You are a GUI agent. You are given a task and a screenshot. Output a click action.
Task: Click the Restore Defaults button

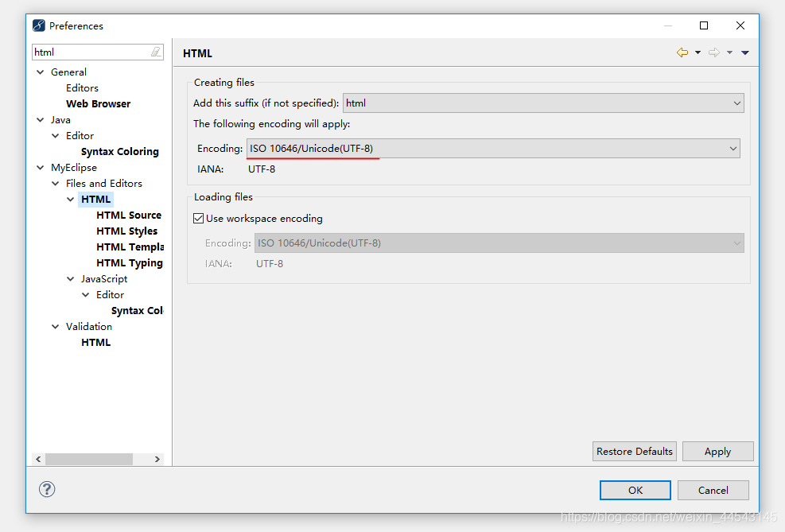[x=635, y=452]
